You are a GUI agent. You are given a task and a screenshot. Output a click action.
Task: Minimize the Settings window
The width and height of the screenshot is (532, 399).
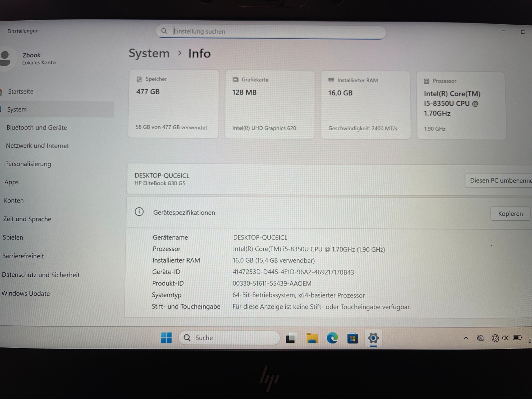pos(504,31)
